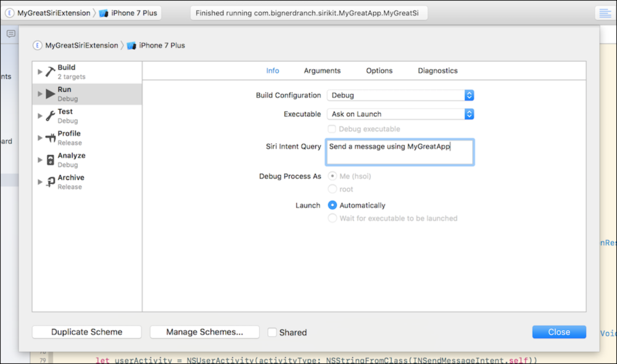Click the iPhone 7 Plus simulator icon in the sheet
The width and height of the screenshot is (617, 364).
[x=131, y=46]
